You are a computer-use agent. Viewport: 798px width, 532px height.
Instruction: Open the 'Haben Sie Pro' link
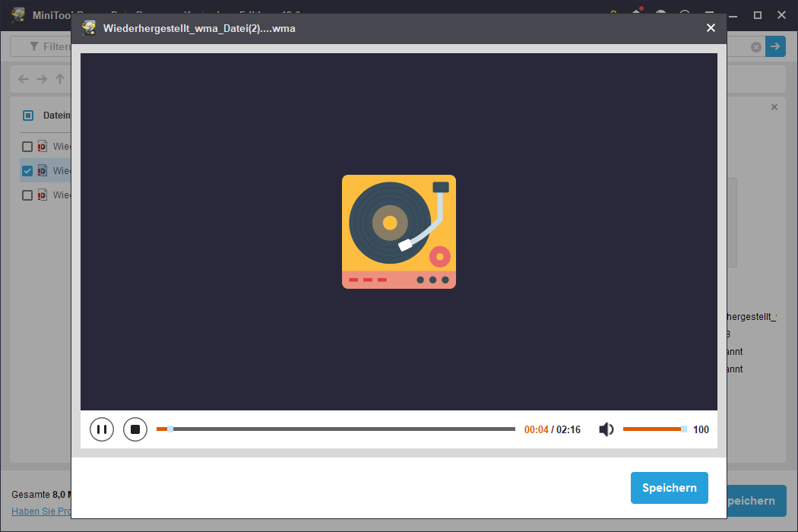41,511
